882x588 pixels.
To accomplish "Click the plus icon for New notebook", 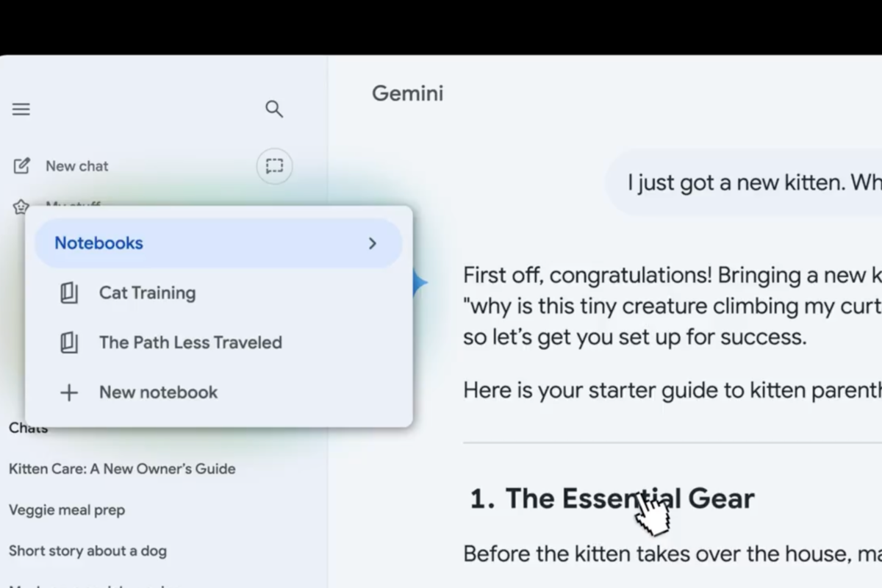I will (69, 392).
